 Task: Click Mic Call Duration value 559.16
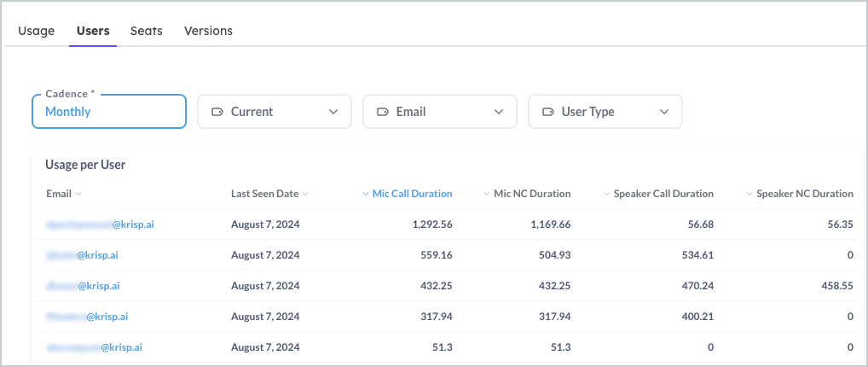[435, 255]
